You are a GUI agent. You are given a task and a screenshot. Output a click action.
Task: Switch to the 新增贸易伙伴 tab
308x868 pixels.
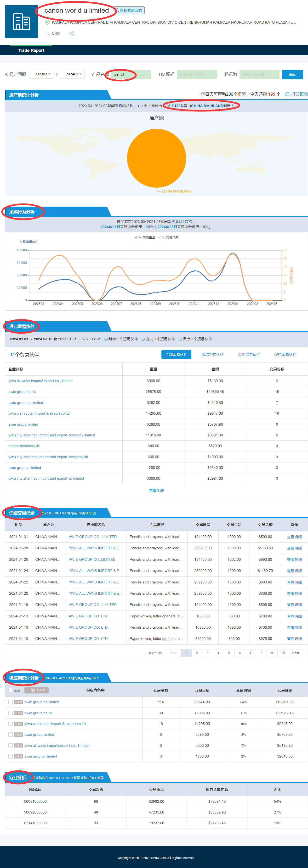click(x=212, y=354)
